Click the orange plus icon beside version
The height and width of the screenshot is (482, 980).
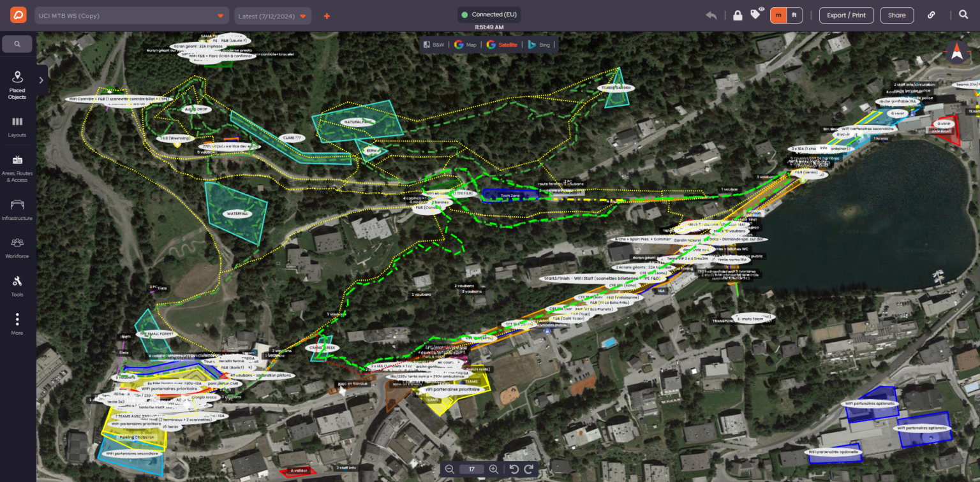point(327,16)
